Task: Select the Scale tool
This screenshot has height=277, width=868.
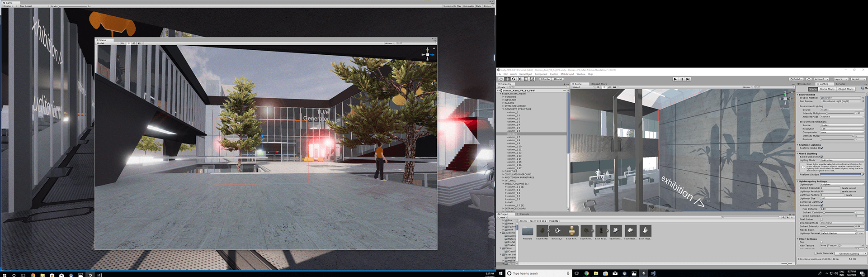Action: pos(519,79)
